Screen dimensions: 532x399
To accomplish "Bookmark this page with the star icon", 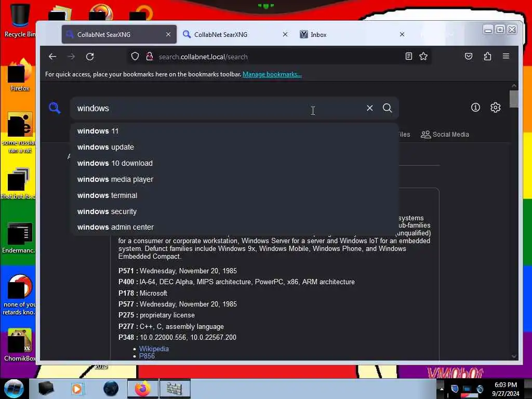I will pos(423,56).
